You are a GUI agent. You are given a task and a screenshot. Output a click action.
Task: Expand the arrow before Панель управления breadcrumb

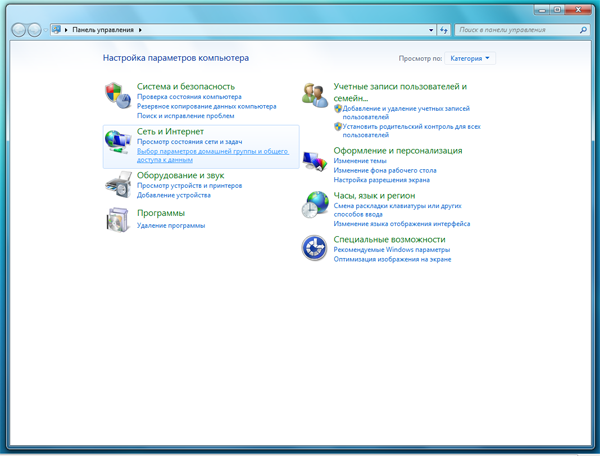click(x=66, y=30)
